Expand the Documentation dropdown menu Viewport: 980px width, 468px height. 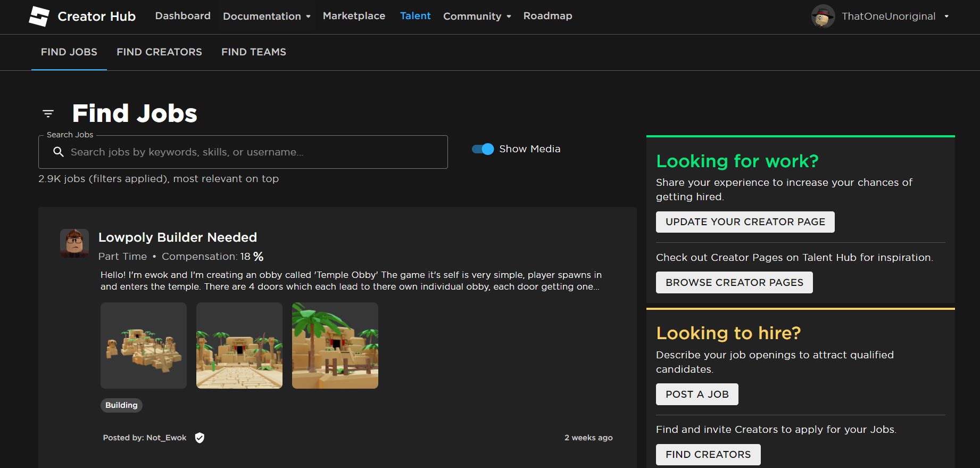pos(267,17)
